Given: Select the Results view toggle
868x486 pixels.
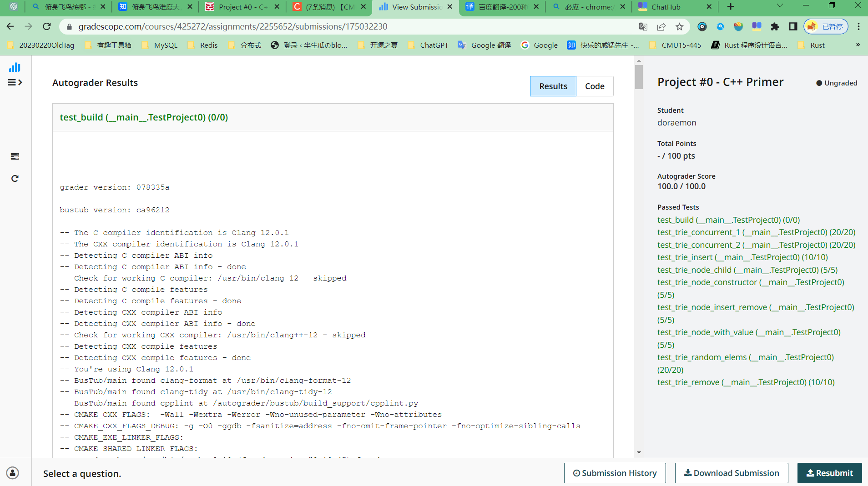Looking at the screenshot, I should (x=553, y=86).
